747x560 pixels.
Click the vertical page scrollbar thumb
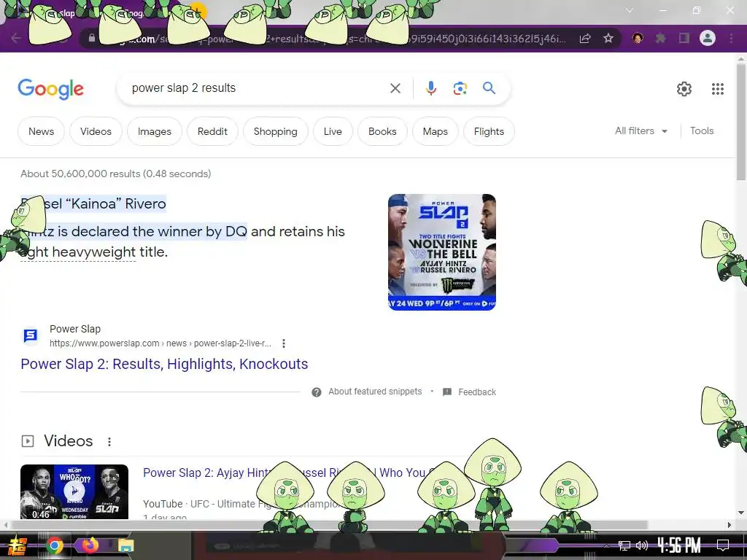click(741, 122)
